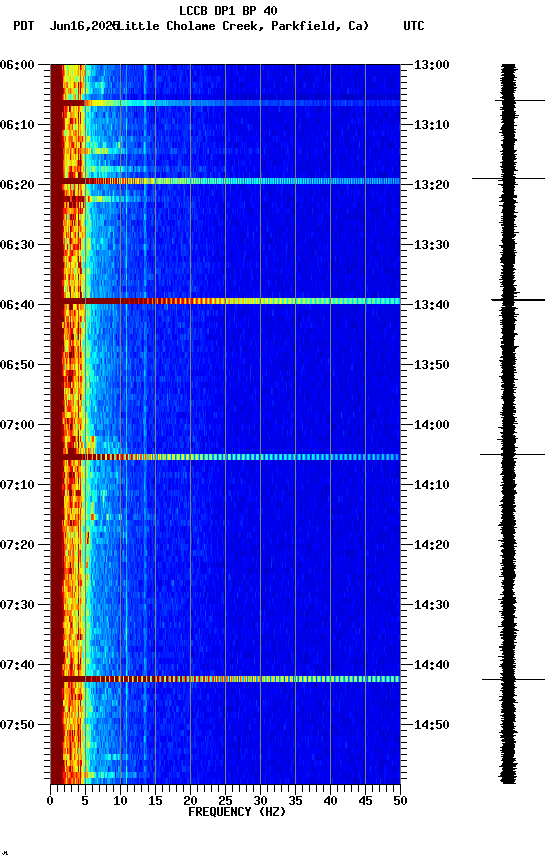Click the PDT label at top left

[24, 26]
